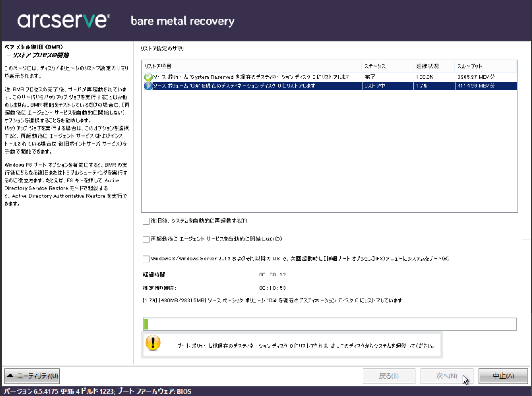532x396 pixels.
Task: Click the estimated remaining time 00:10:53
Action: (272, 288)
